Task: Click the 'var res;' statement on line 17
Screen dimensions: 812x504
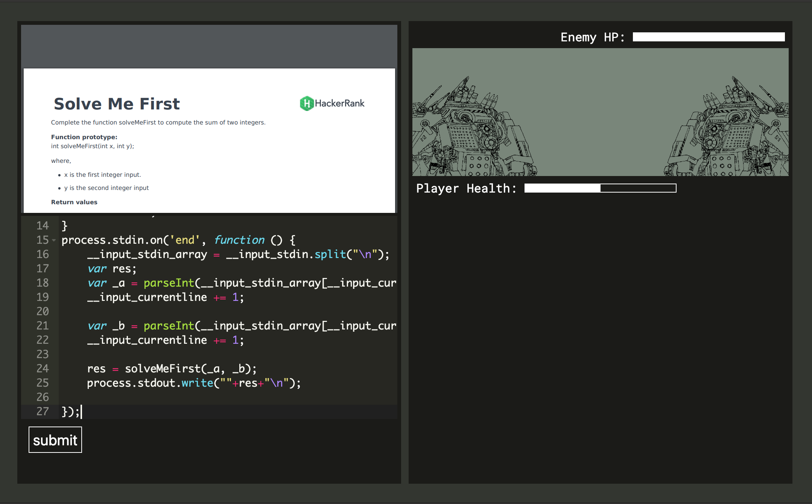Action: [112, 269]
